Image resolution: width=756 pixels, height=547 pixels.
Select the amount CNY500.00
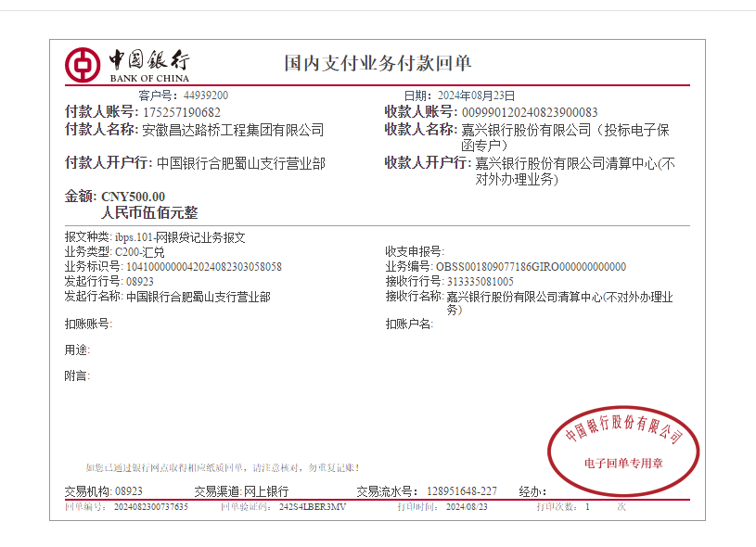coord(133,197)
